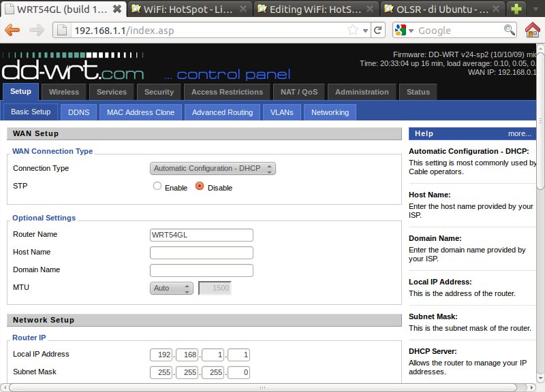Click the page identity icon in address bar
The height and width of the screenshot is (392, 545).
coord(62,30)
